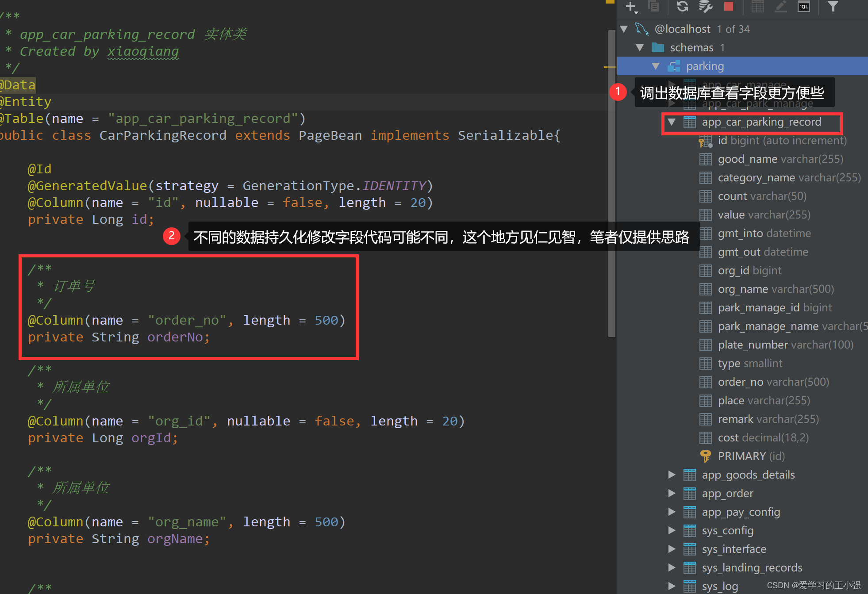Viewport: 868px width, 594px height.
Task: Select column 'value varchar(255)'
Action: (742, 215)
